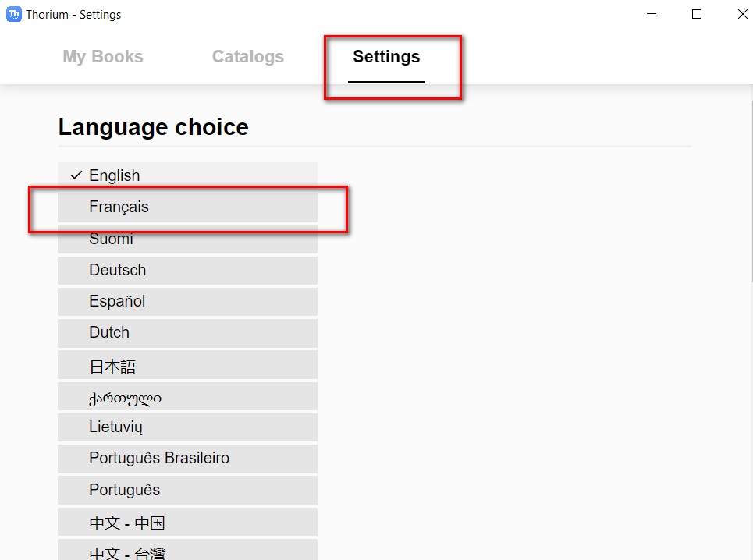Viewport: 753px width, 560px height.
Task: Select Lietuvių language option
Action: pyautogui.click(x=187, y=427)
